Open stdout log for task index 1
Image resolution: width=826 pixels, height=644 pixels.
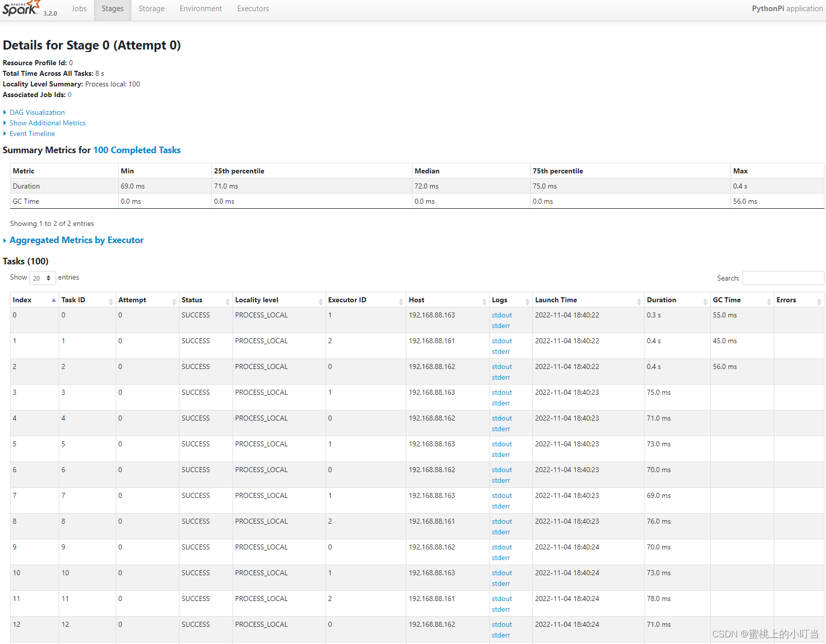pos(502,341)
